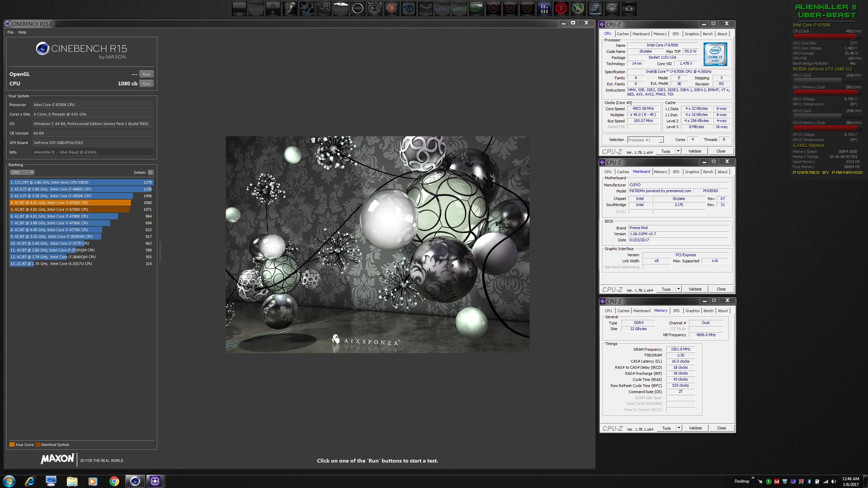Launch ThrottleStop red T dock icon
Viewport: 868px width, 488px height.
(561, 8)
